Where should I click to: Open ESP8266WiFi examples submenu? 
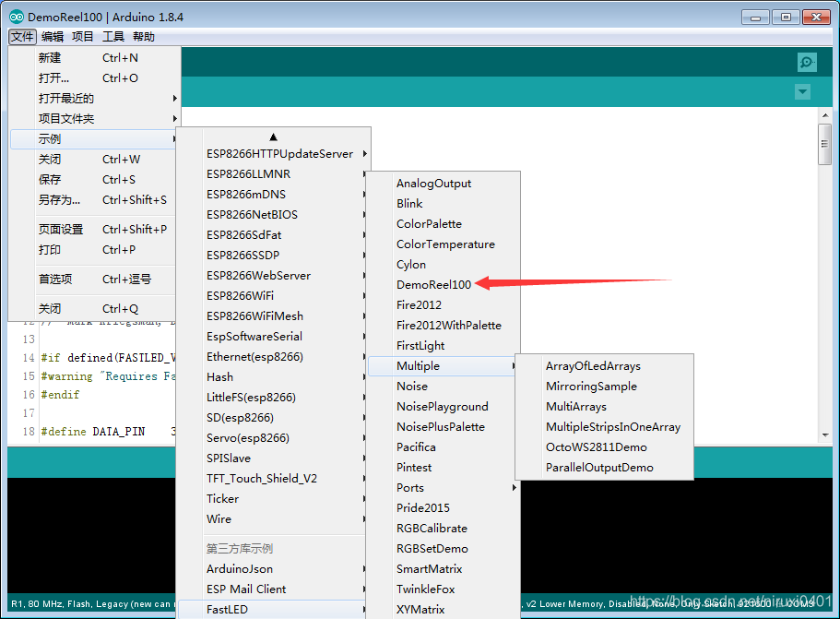coord(273,296)
